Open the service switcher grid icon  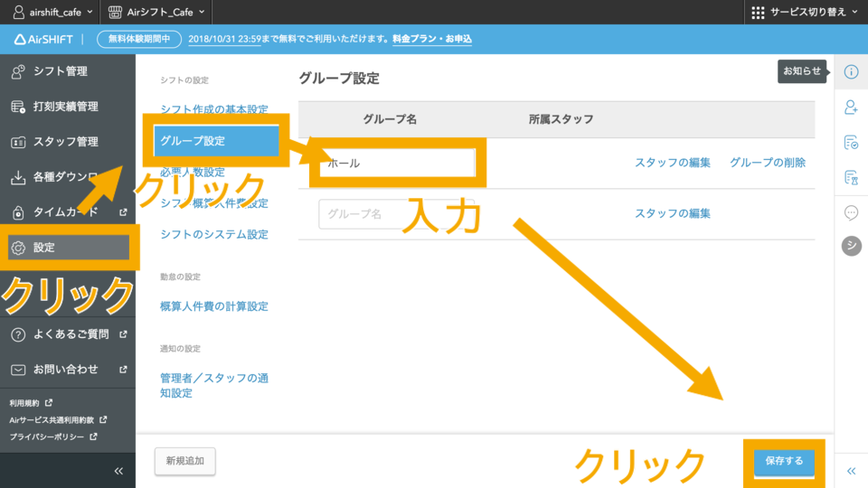click(758, 12)
